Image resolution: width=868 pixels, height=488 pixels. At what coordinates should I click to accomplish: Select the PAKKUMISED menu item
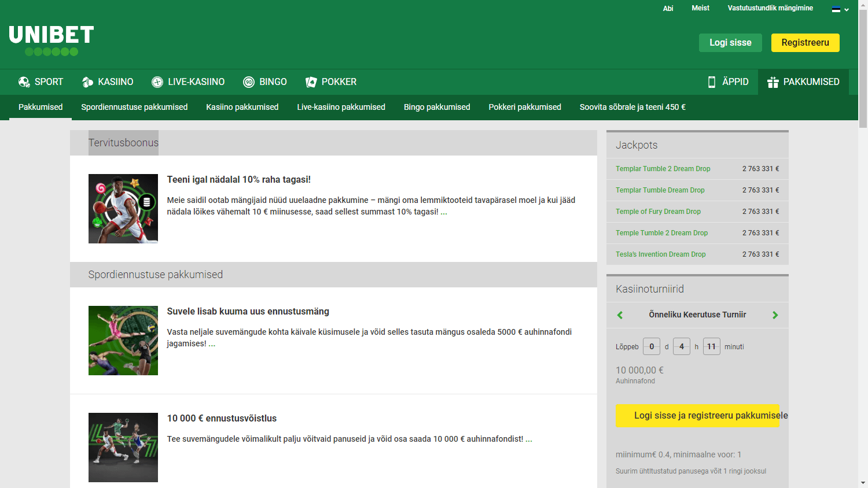[x=803, y=82]
